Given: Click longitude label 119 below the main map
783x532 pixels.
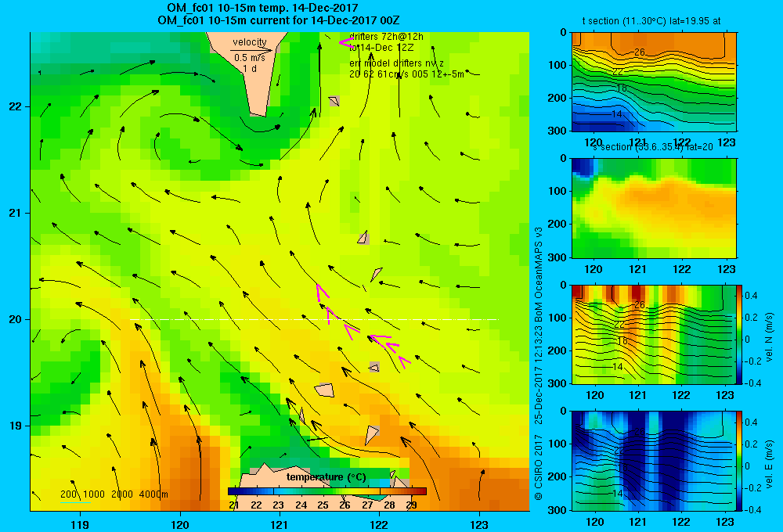Looking at the screenshot, I should pyautogui.click(x=80, y=524).
